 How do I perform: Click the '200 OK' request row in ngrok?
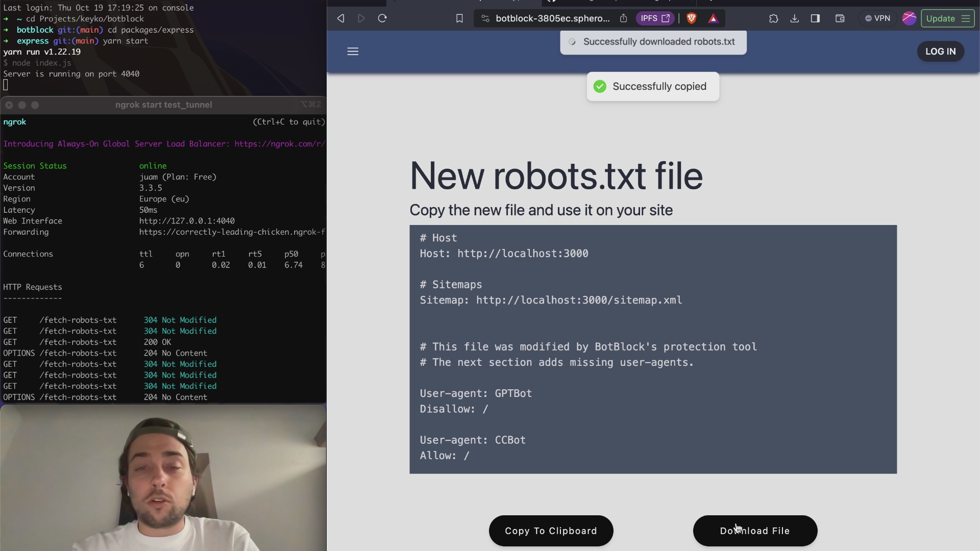[x=87, y=342]
